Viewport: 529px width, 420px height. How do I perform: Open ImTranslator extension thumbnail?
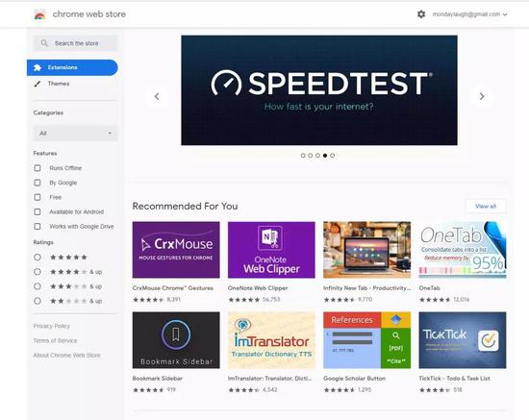(x=271, y=340)
